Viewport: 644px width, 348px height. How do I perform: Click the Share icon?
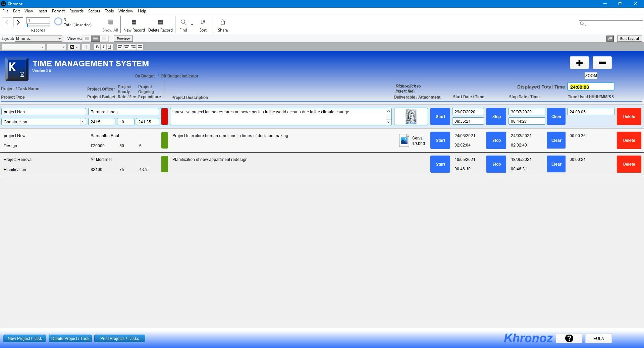tap(223, 22)
